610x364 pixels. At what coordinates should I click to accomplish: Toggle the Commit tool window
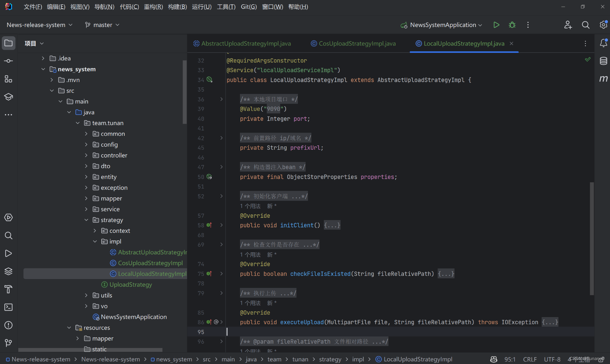pos(9,60)
